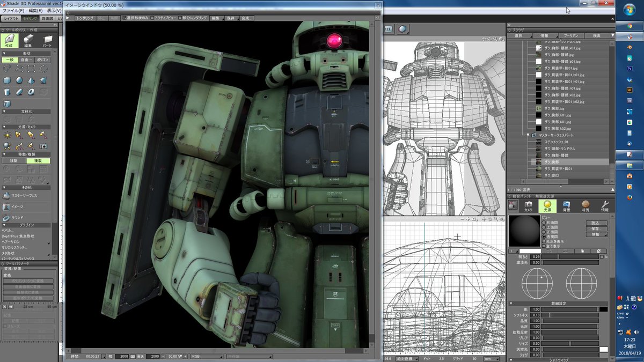
Task: Click the play arrow in image window toolbar
Action: (68, 18)
